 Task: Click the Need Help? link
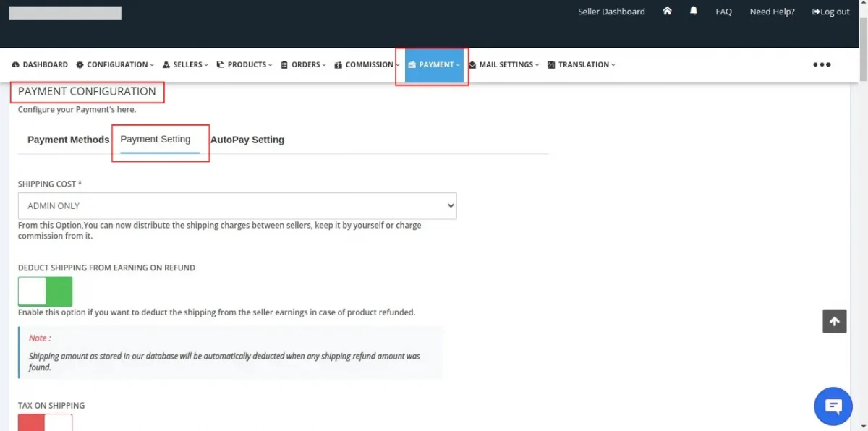771,12
